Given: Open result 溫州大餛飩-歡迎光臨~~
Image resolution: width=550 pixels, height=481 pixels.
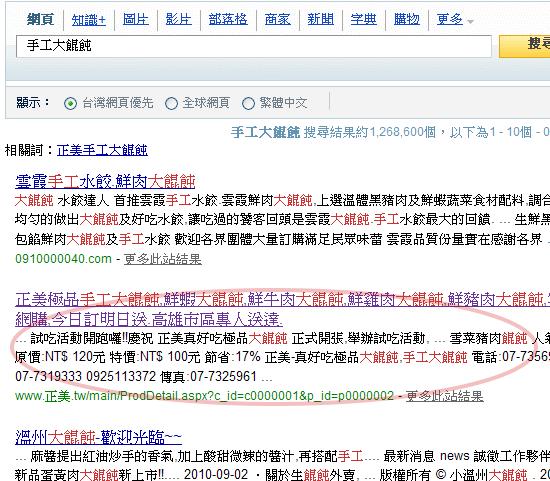Looking at the screenshot, I should (99, 437).
